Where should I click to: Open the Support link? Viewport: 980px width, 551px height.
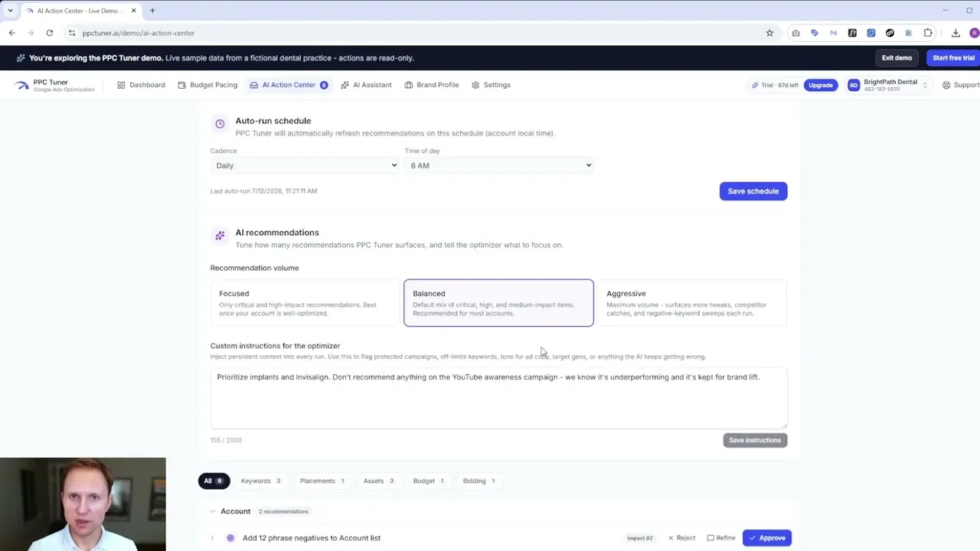(x=961, y=85)
